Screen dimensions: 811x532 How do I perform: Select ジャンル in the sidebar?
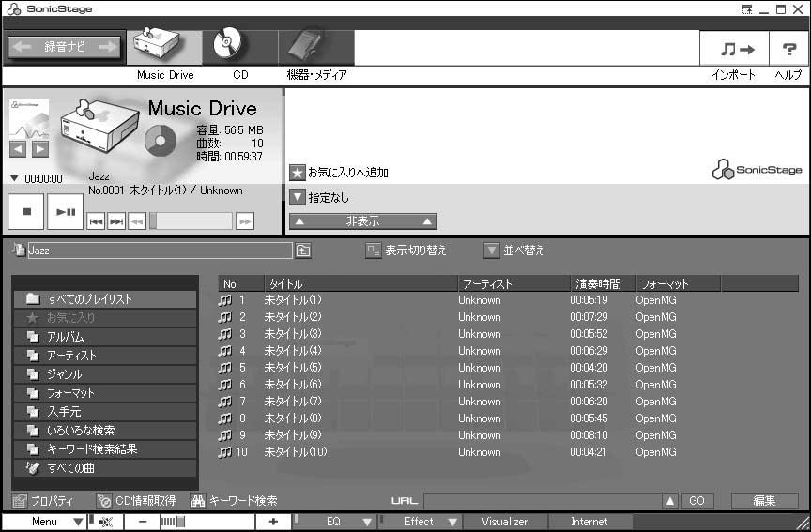point(105,373)
